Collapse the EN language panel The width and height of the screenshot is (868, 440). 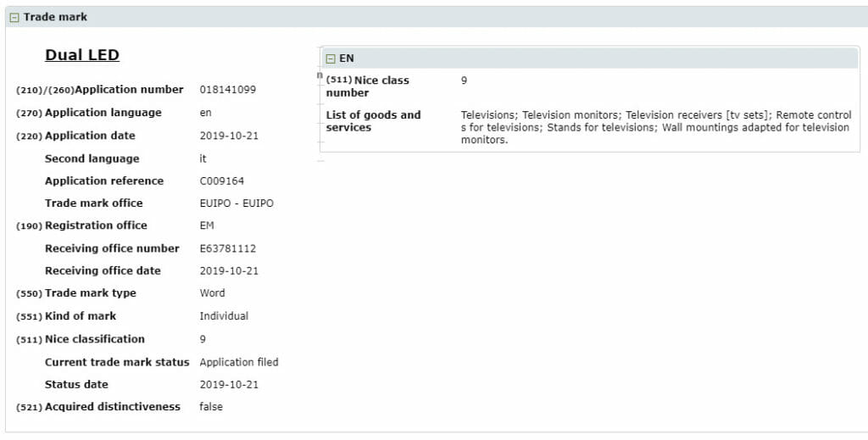click(331, 58)
